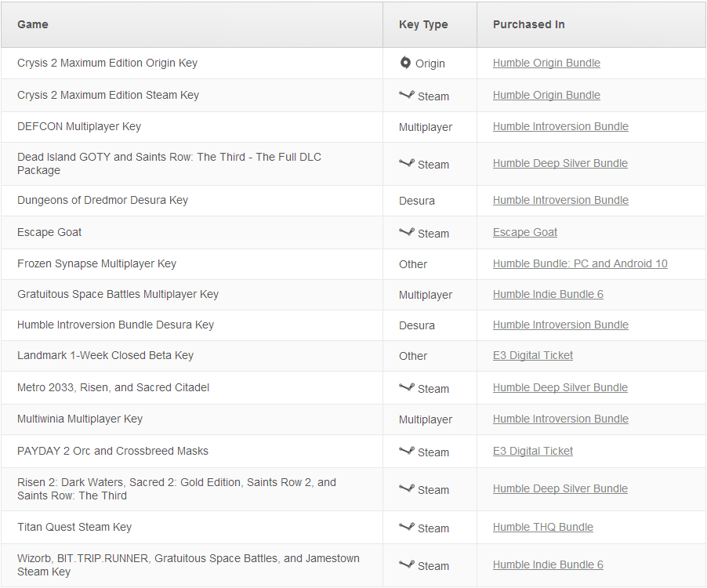
Task: Open Humble Origin Bundle link for Crysis 2 Origin Key
Action: 546,63
